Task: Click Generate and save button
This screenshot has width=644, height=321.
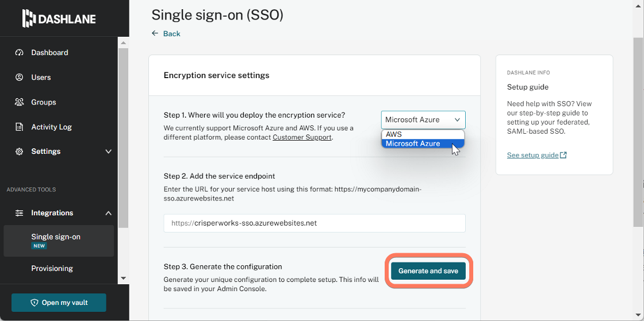Action: tap(428, 271)
